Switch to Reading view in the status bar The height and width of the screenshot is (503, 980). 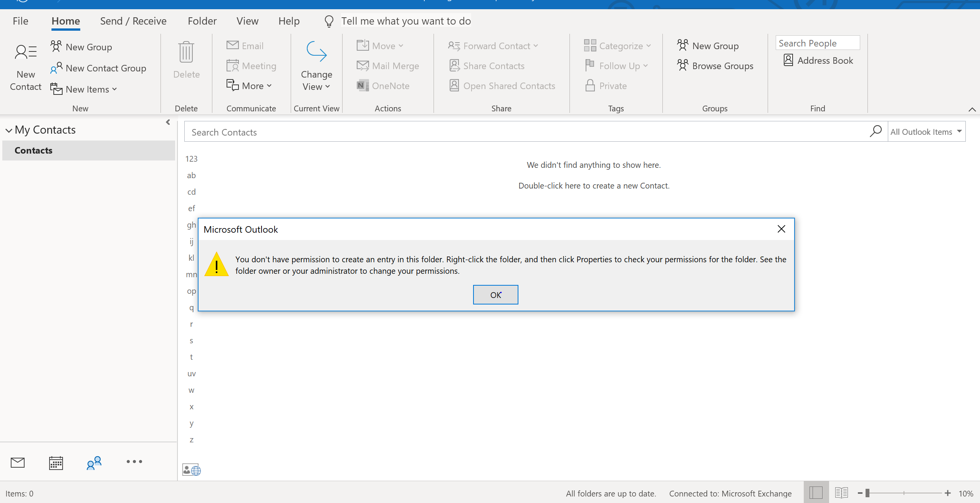point(841,493)
